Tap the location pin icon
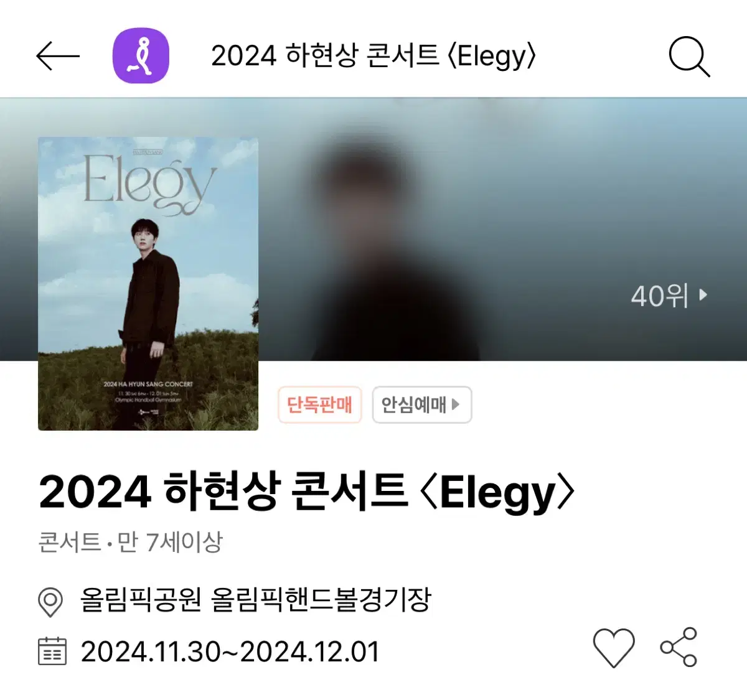 [x=50, y=602]
